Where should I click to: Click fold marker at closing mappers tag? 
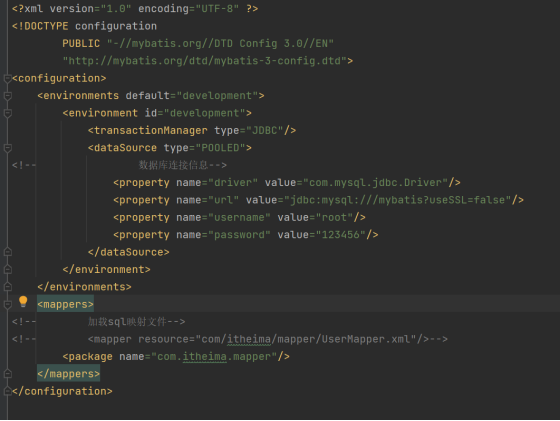pos(8,374)
